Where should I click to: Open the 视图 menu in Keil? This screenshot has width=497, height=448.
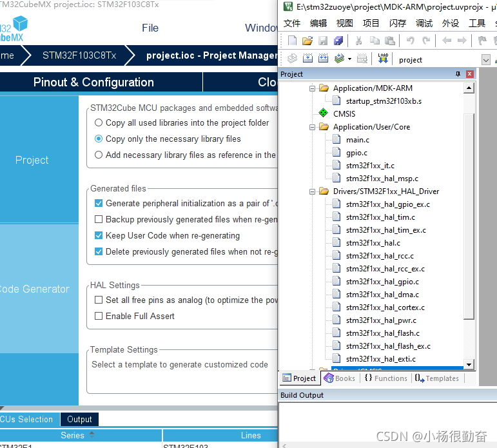pyautogui.click(x=344, y=23)
